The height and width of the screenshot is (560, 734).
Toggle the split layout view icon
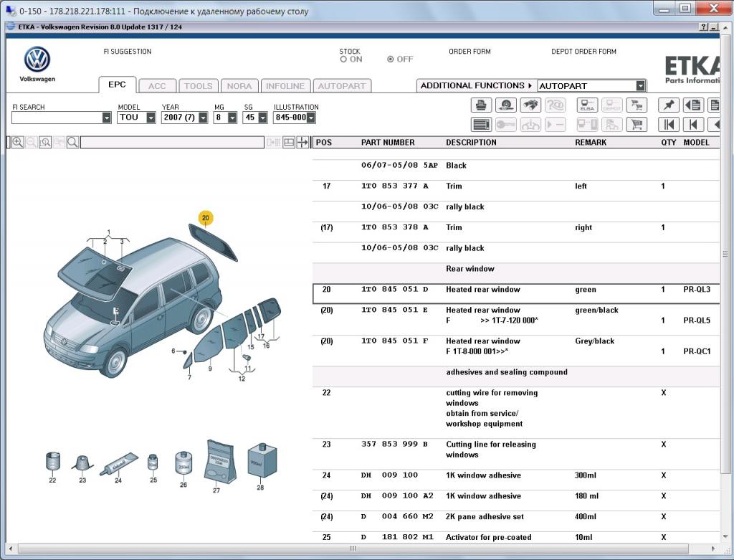[x=289, y=143]
